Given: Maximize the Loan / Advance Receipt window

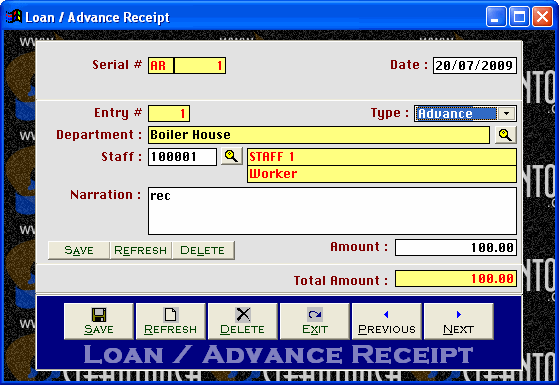Looking at the screenshot, I should click(x=519, y=17).
